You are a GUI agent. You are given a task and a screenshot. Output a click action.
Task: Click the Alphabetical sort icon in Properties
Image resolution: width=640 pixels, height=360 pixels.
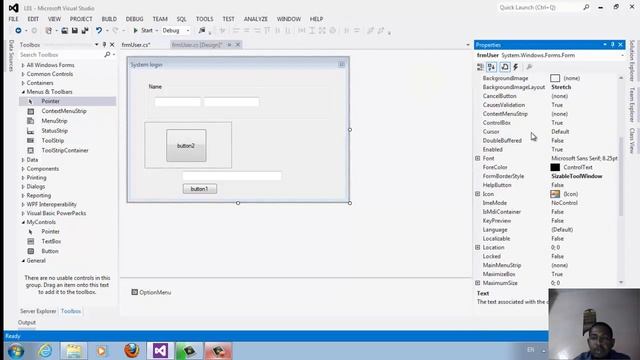tap(491, 67)
